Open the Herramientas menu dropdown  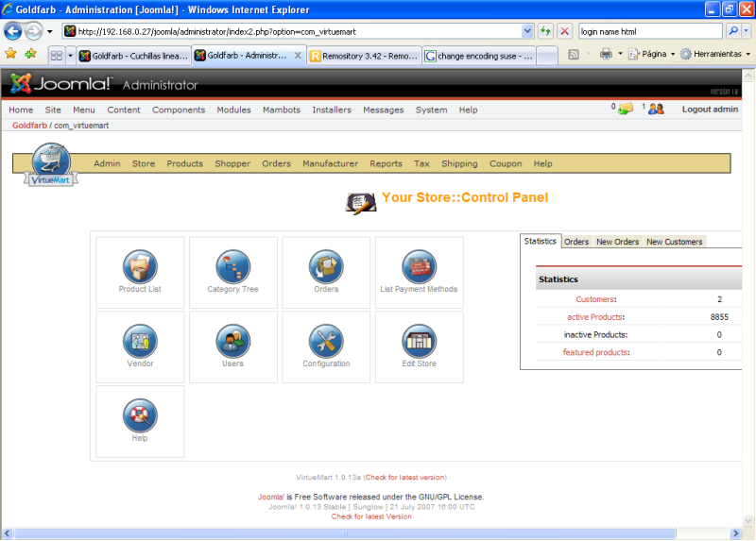[715, 54]
